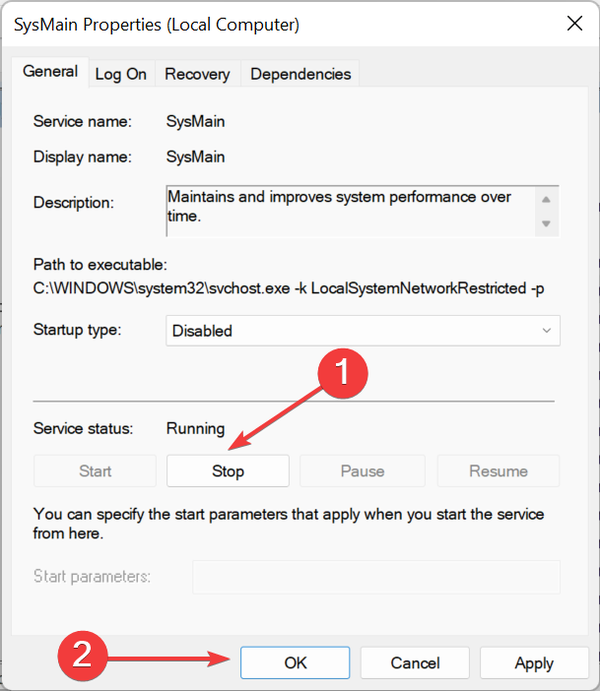
Task: Switch to the Recovery tab
Action: tap(197, 74)
